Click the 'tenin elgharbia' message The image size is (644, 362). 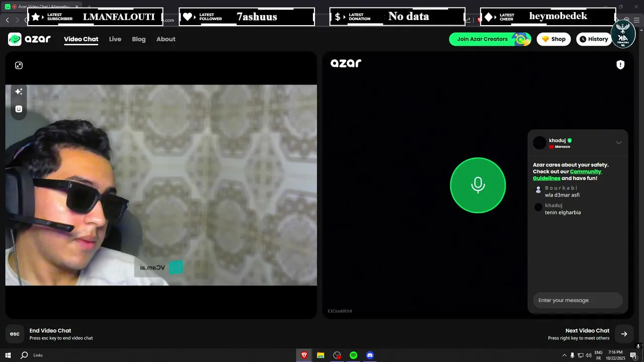(x=563, y=212)
